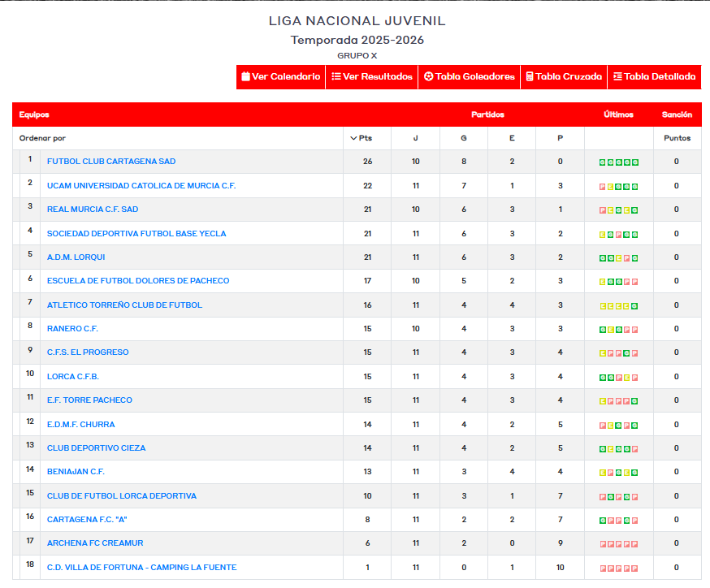
Task: Click the Últimos column header
Action: coord(618,115)
